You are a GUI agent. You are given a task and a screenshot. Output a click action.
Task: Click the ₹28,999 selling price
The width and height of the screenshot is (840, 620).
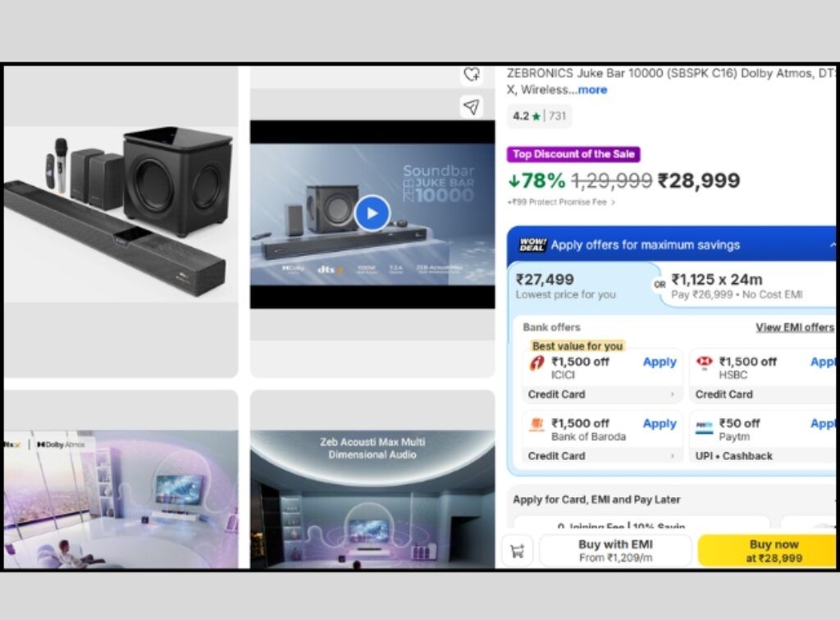(x=699, y=181)
